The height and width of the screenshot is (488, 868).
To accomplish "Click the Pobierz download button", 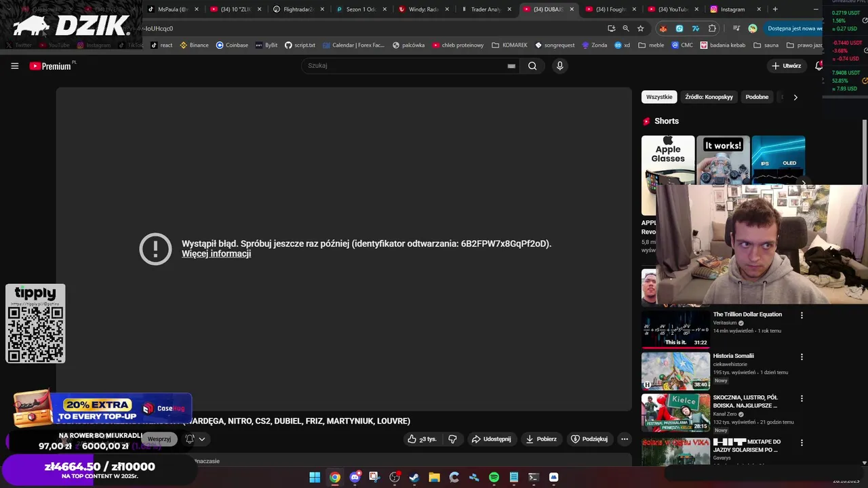I will [541, 439].
